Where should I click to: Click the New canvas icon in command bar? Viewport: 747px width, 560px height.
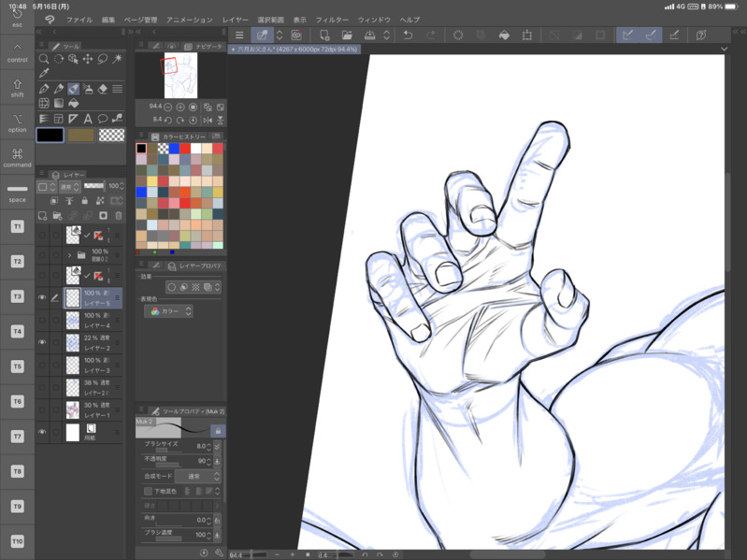click(x=324, y=35)
